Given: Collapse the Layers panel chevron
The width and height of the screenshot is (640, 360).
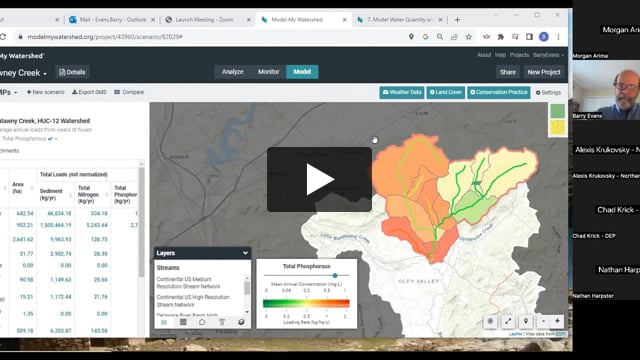Looking at the screenshot, I should pyautogui.click(x=245, y=253).
